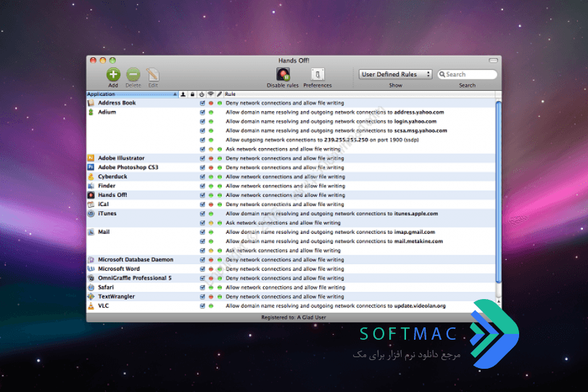Select the iTunes application row
This screenshot has height=392, width=588.
[291, 213]
